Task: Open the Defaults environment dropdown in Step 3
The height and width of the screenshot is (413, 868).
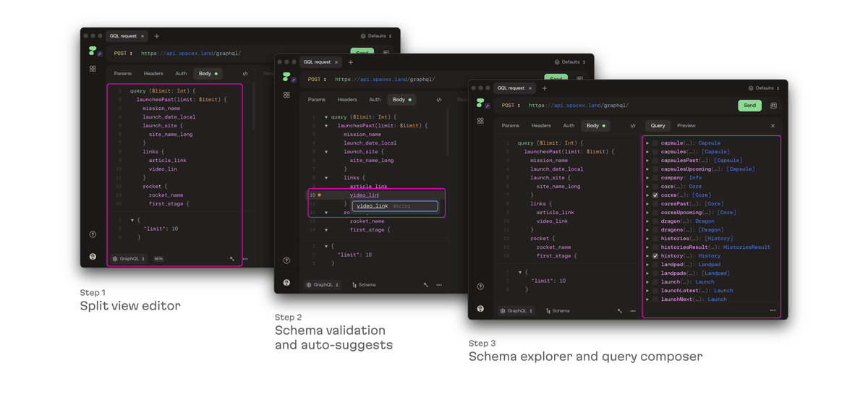Action: pos(764,88)
